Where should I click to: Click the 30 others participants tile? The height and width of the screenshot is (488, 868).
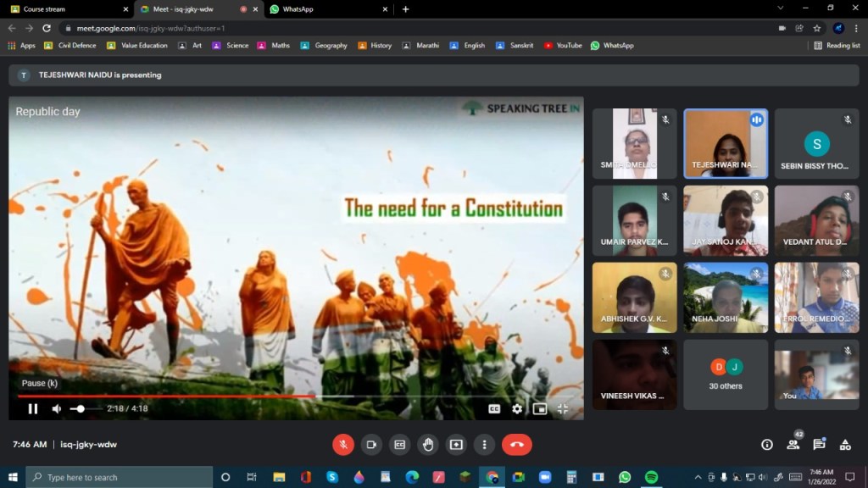726,374
